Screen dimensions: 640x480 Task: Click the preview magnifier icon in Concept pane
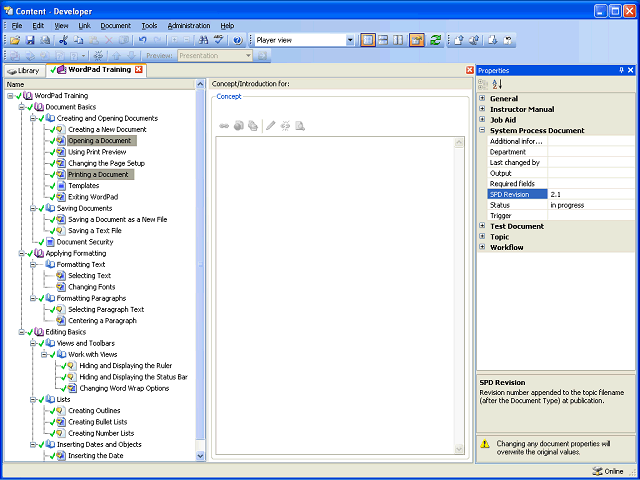(300, 126)
